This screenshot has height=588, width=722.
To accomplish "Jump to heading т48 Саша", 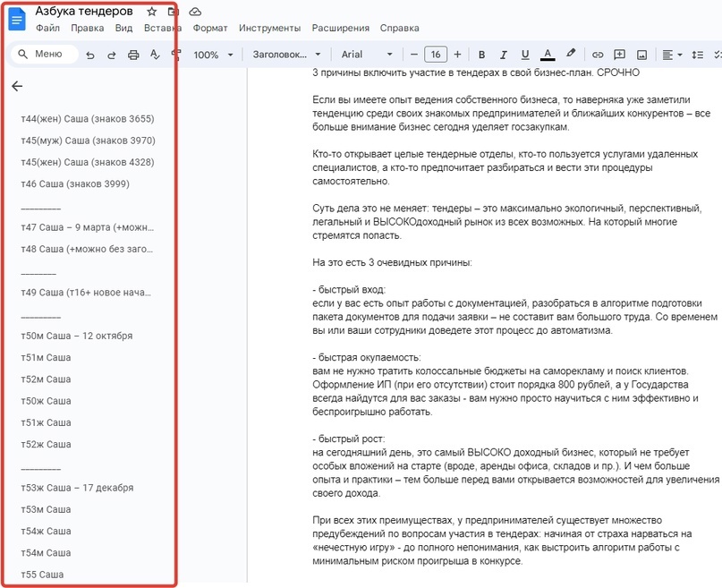I will coord(87,249).
